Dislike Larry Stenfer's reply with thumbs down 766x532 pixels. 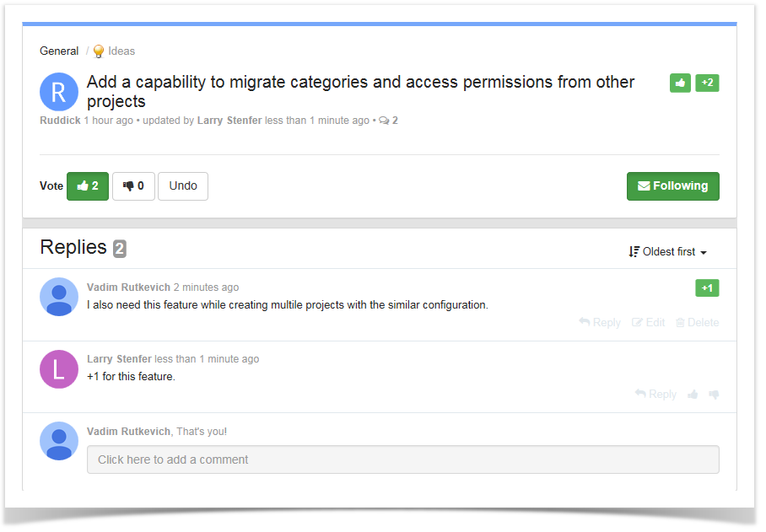(714, 395)
